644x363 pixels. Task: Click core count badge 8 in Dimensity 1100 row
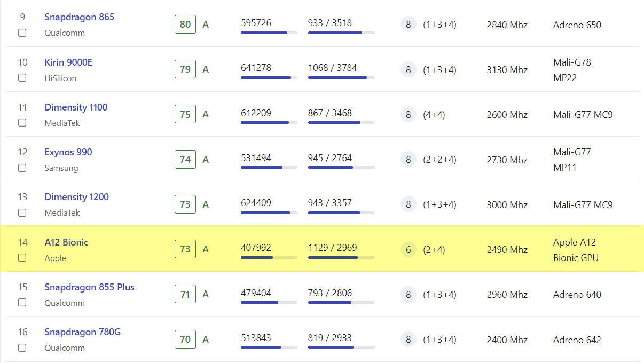click(x=409, y=114)
